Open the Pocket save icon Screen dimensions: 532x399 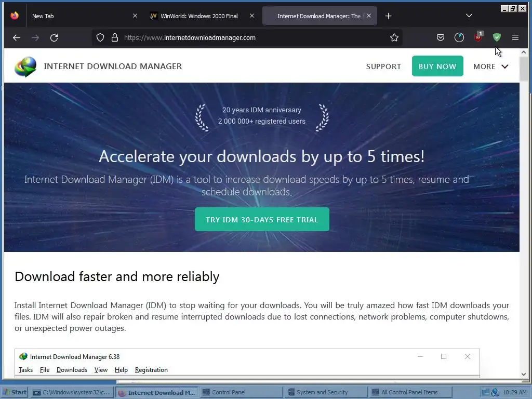tap(441, 37)
